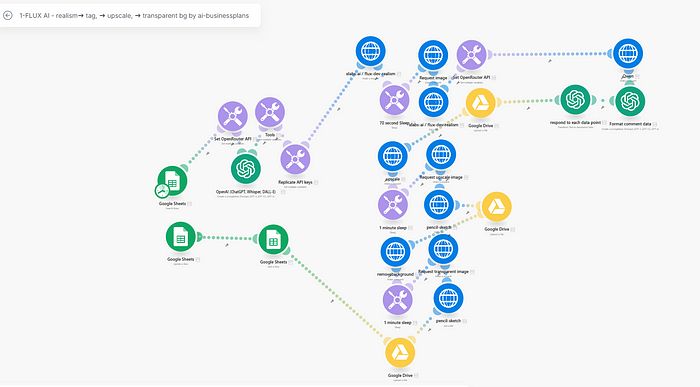Open the Google Sheets trigger with clock
This screenshot has width=700, height=387.
(x=172, y=181)
